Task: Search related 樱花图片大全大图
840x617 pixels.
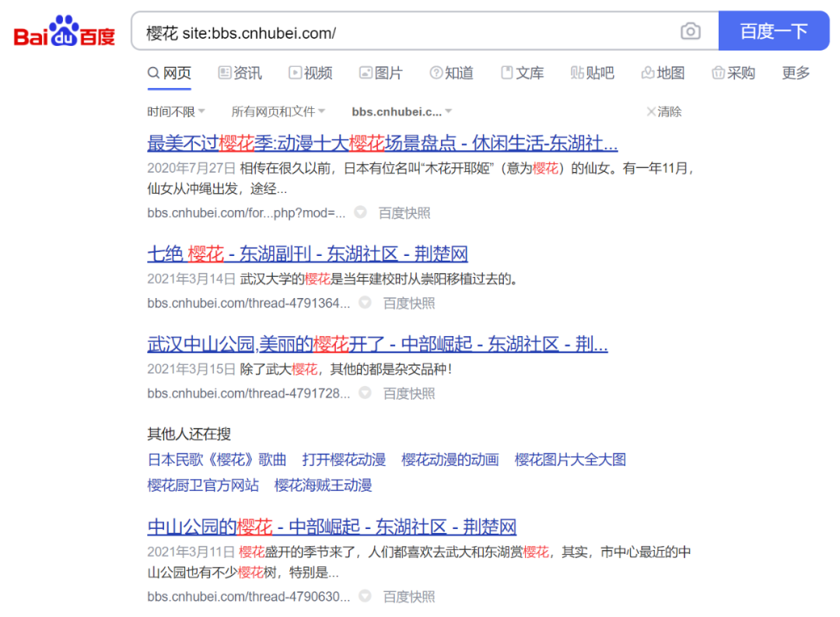Action: (x=571, y=459)
